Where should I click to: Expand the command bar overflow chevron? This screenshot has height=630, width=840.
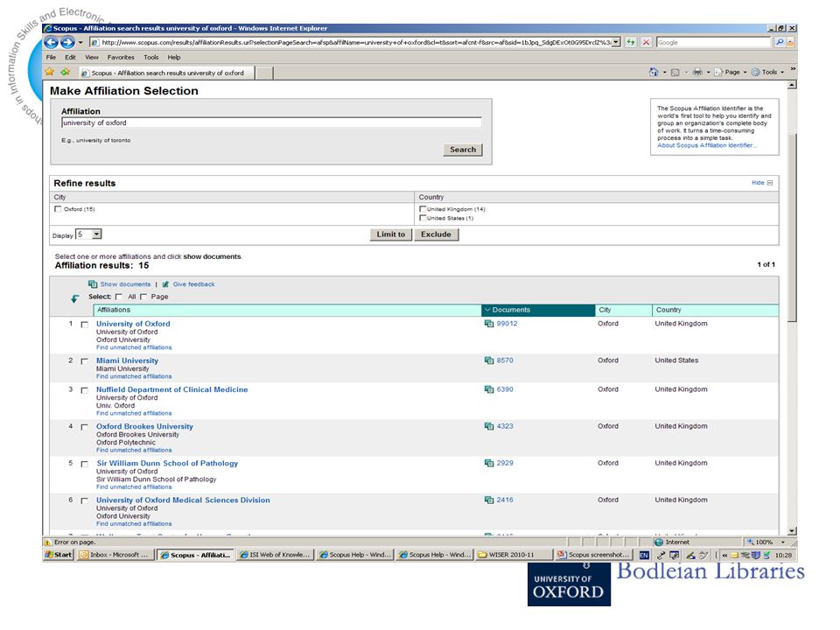coord(793,69)
